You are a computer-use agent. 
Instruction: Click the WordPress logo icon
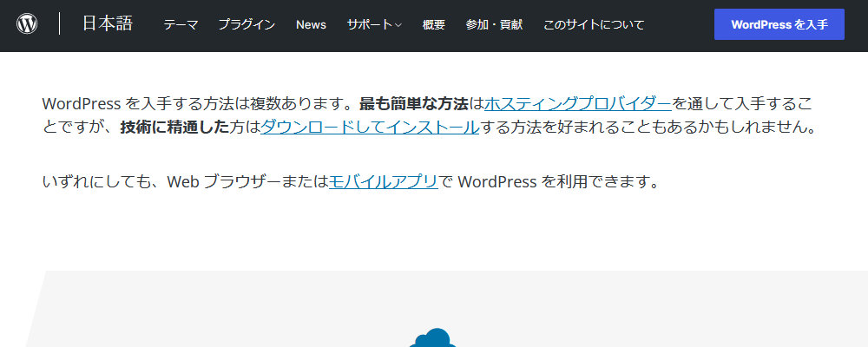click(27, 23)
